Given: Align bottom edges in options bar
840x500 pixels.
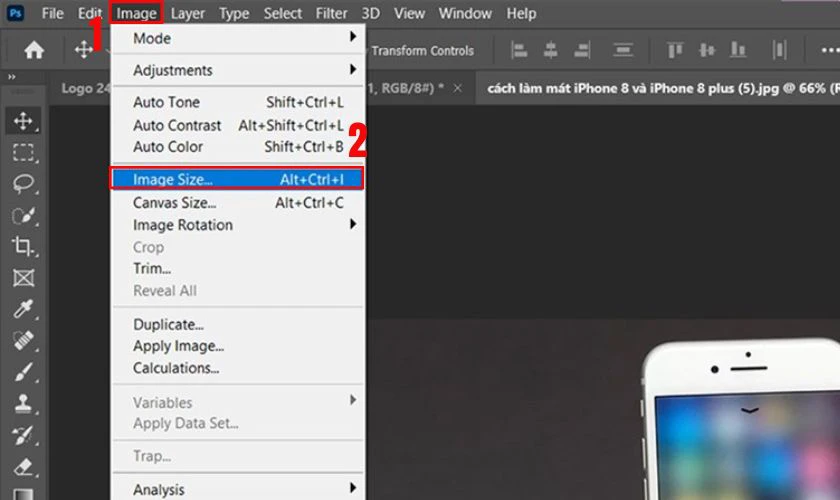Looking at the screenshot, I should (x=738, y=50).
